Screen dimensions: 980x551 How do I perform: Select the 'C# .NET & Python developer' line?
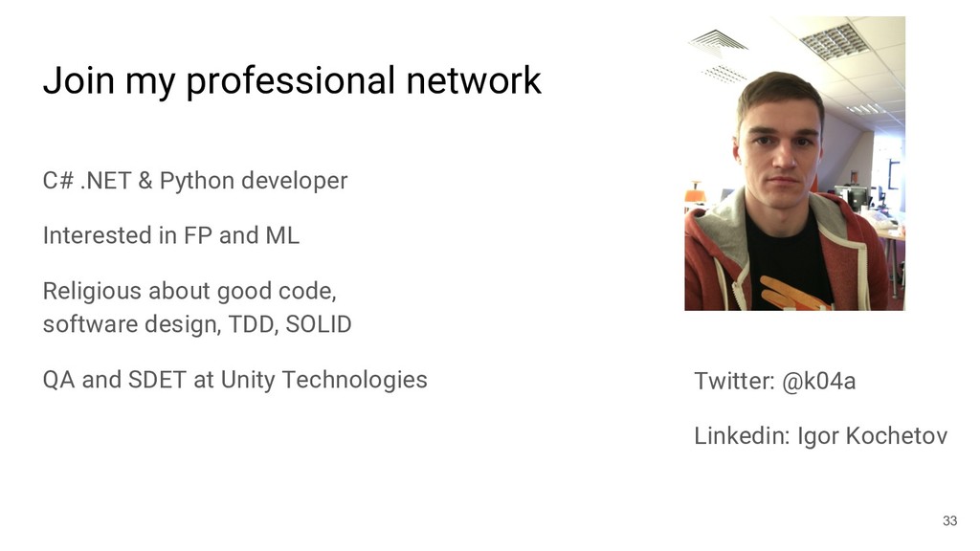point(194,180)
